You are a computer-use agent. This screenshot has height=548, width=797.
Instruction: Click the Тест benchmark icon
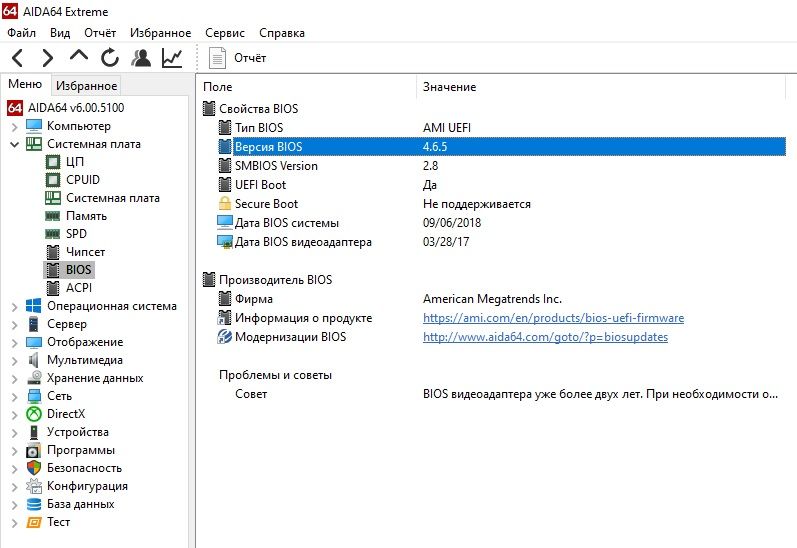pos(34,522)
